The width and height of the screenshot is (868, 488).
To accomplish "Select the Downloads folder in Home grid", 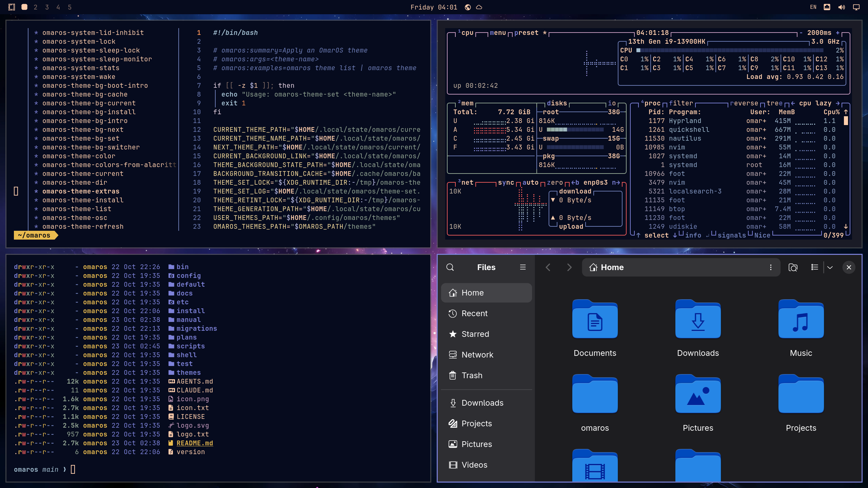I will pyautogui.click(x=698, y=319).
